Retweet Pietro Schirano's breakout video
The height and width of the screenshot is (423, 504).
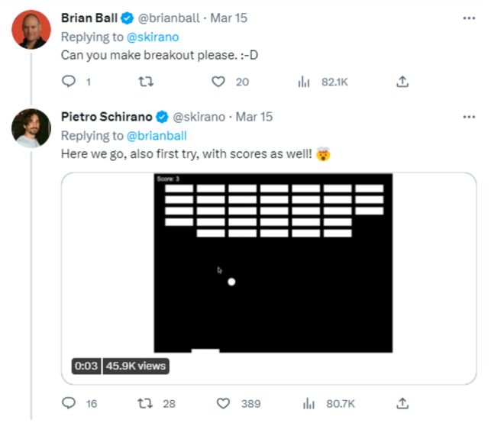[x=142, y=403]
